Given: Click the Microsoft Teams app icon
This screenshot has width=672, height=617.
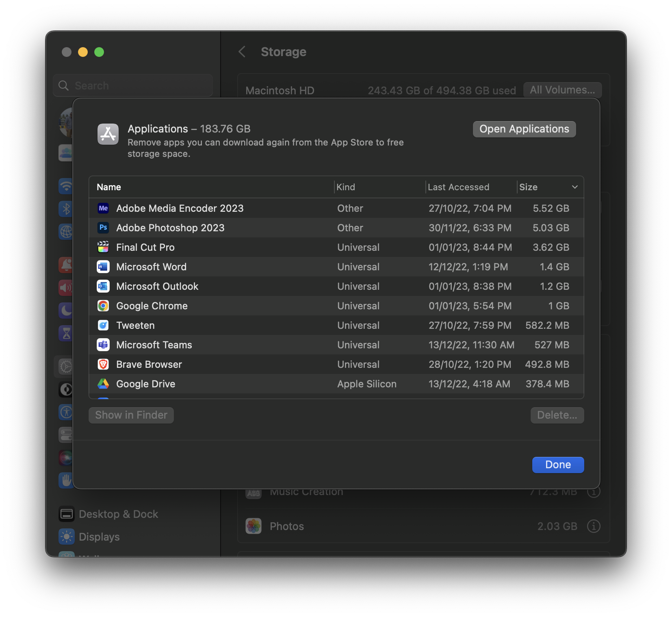Looking at the screenshot, I should 103,345.
